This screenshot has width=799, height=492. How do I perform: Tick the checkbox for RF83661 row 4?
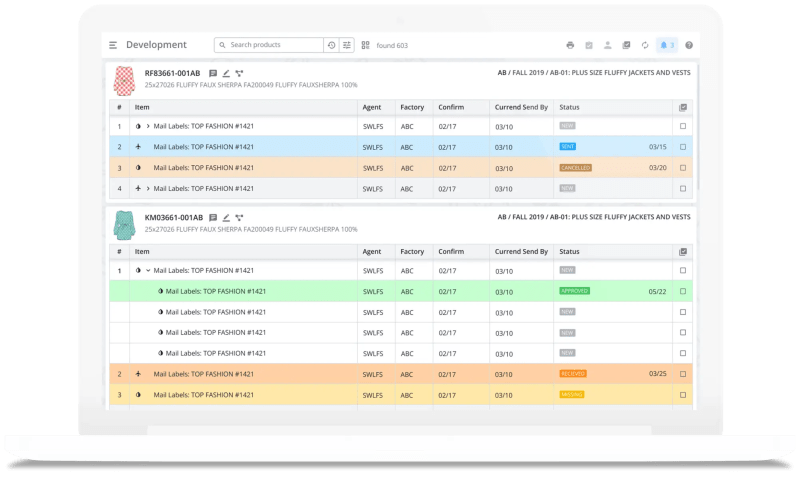(683, 188)
